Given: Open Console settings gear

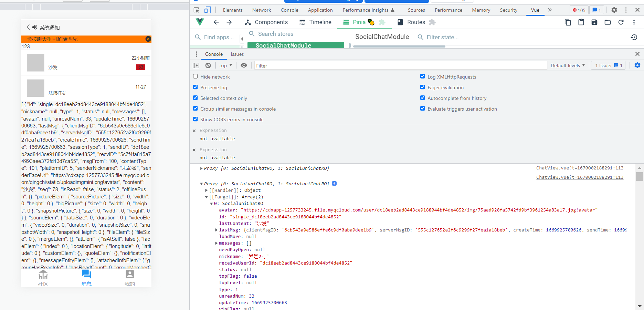Looking at the screenshot, I should [637, 65].
